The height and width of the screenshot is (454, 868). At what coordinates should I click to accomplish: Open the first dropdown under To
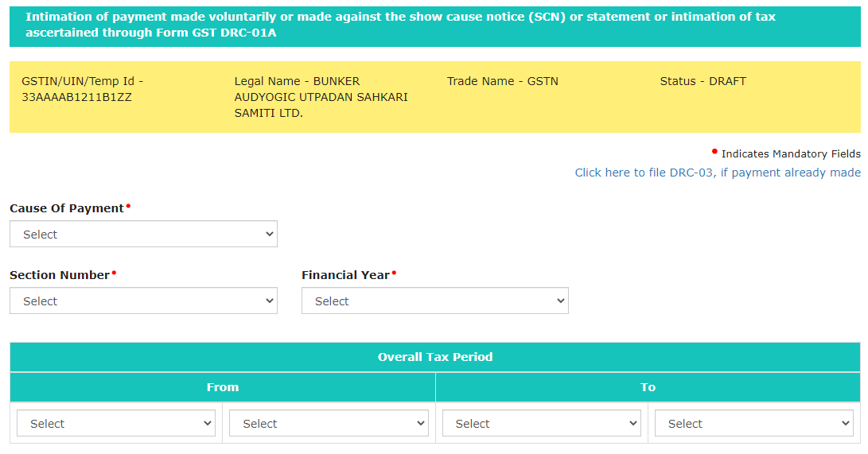click(x=541, y=424)
